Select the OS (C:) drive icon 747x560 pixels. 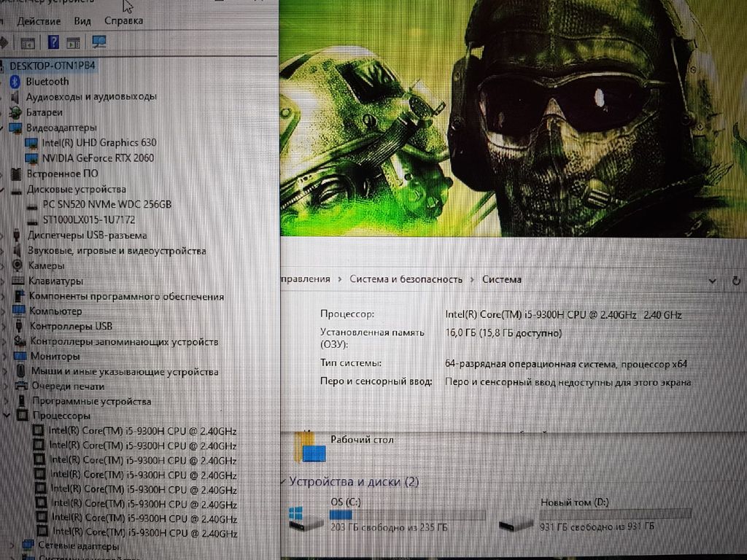click(305, 520)
